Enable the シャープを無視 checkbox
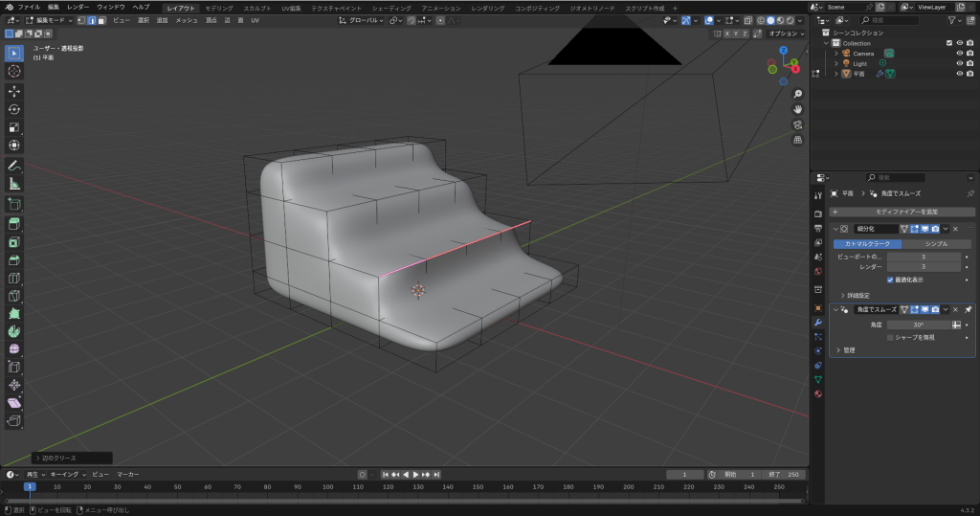Screen dimensions: 980x516 coord(891,337)
